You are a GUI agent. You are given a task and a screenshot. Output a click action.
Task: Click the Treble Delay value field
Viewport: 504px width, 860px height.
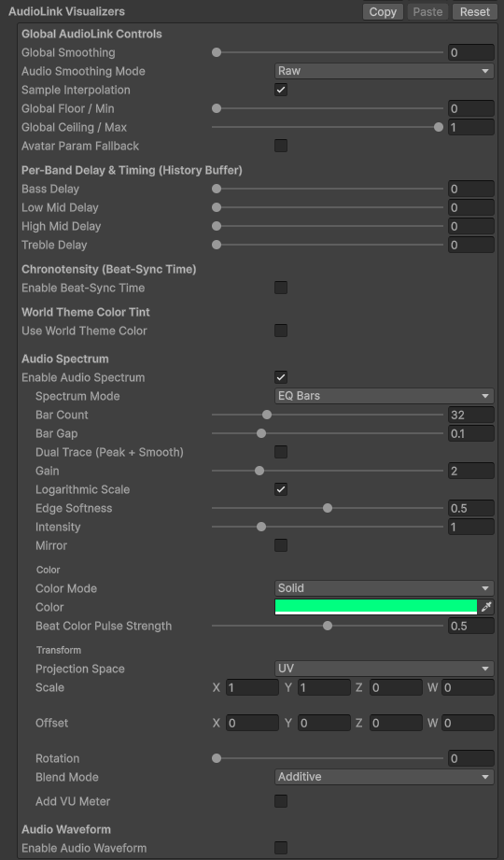471,245
